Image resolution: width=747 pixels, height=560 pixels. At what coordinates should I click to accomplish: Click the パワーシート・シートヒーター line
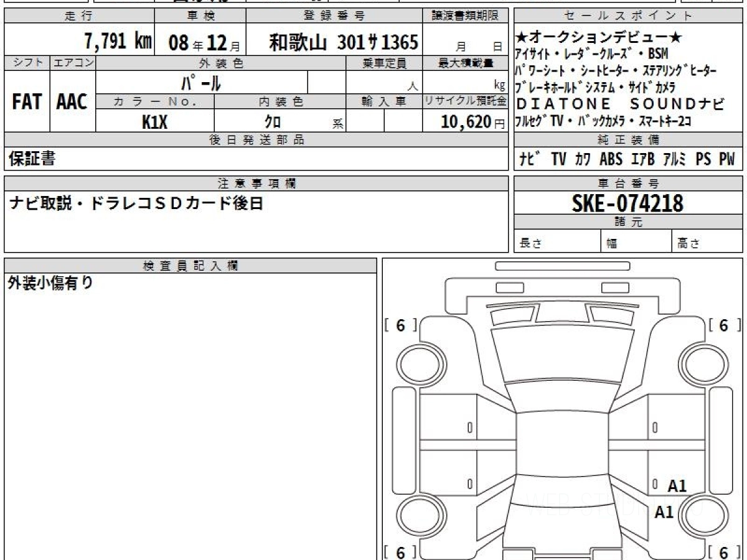[x=616, y=70]
